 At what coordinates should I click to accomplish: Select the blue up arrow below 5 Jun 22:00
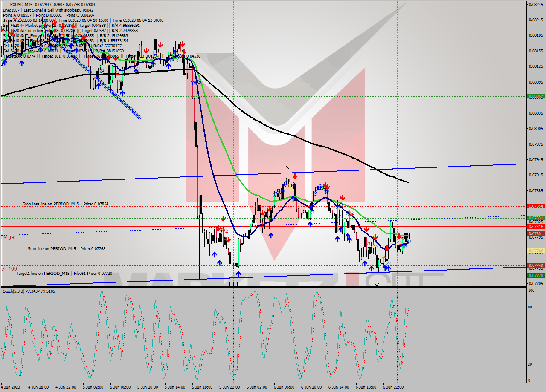(x=220, y=263)
